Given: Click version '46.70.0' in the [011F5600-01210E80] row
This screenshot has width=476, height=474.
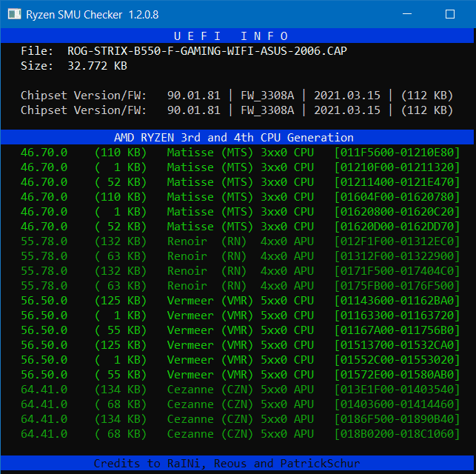Looking at the screenshot, I should pos(44,153).
